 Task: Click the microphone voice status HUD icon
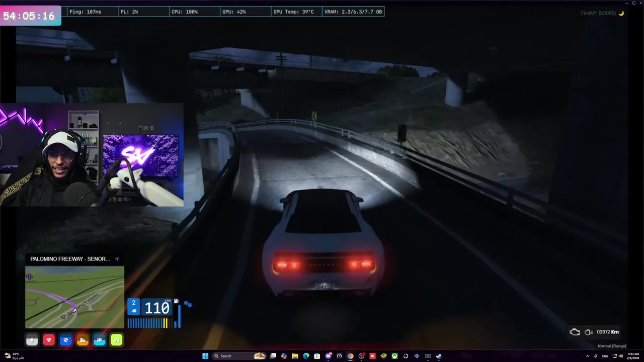32,340
